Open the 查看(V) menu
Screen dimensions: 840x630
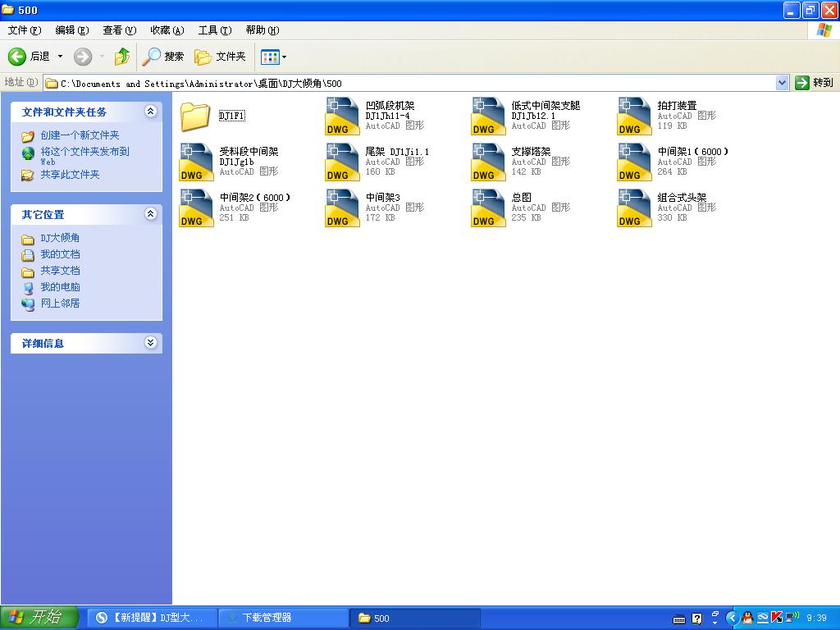120,30
